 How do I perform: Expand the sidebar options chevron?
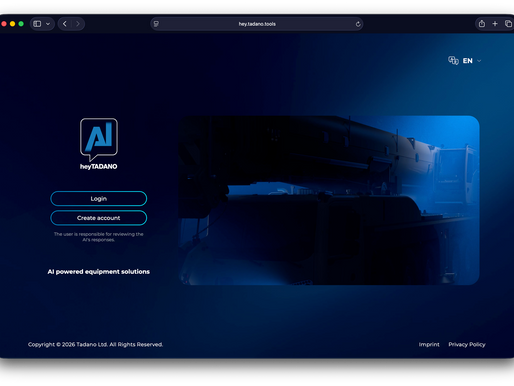point(48,24)
